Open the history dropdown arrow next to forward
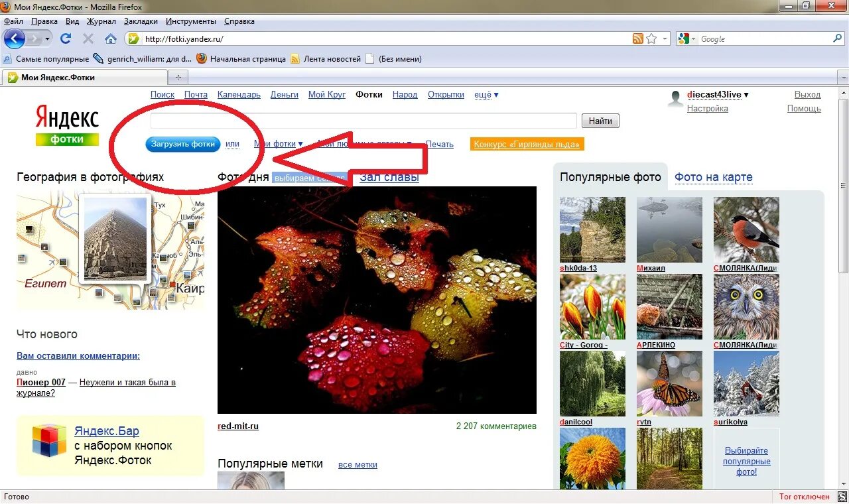Viewport: 849px width, 504px height. 47,39
